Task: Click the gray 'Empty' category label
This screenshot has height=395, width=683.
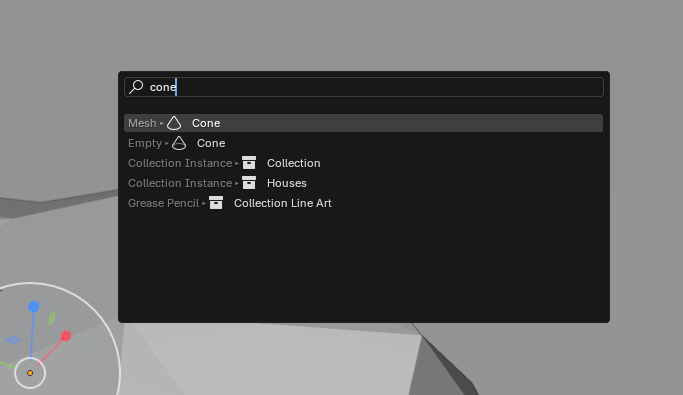Action: click(x=145, y=143)
